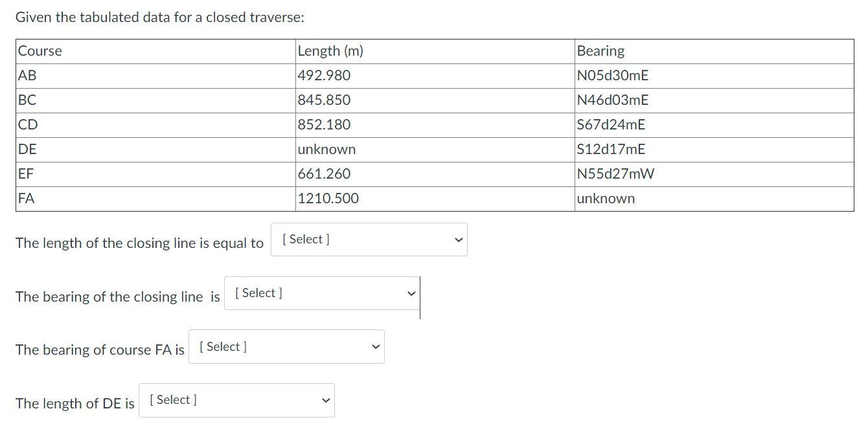Click the [Select] placeholder beside length of DE
Viewport: 868px width, 433px height.
click(x=172, y=400)
